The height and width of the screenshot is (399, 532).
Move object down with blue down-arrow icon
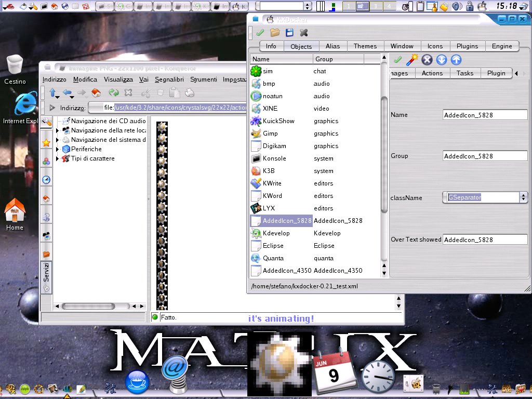(x=442, y=60)
